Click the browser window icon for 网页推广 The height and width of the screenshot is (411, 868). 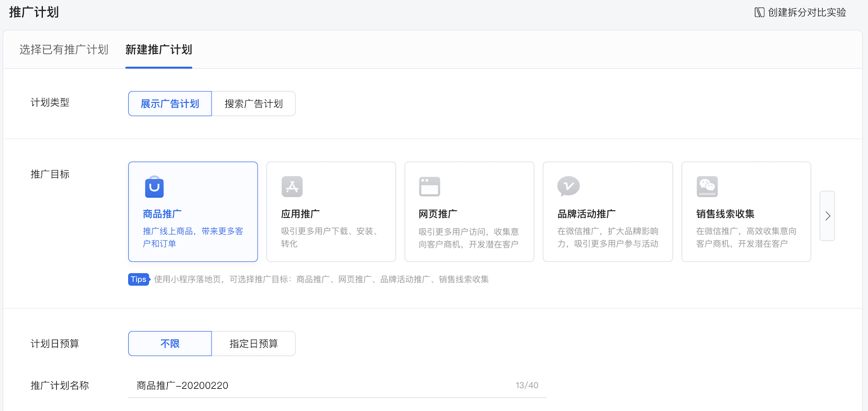(x=430, y=187)
